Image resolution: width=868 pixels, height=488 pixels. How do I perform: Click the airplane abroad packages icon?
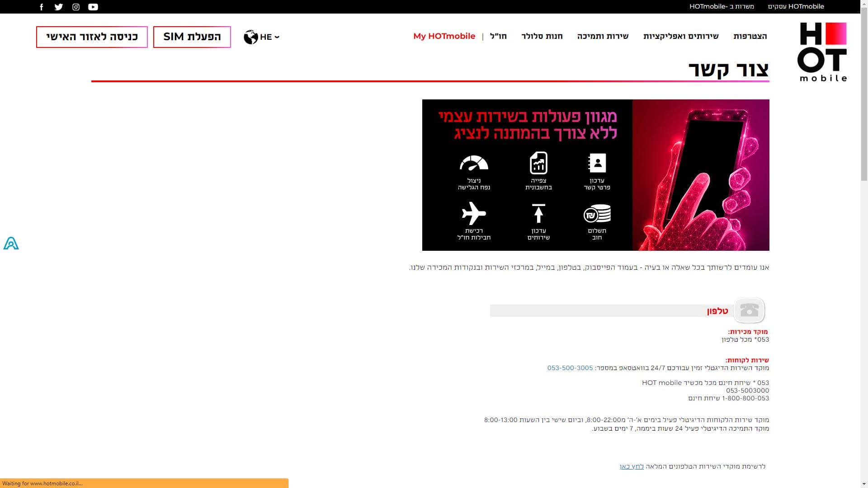(473, 213)
